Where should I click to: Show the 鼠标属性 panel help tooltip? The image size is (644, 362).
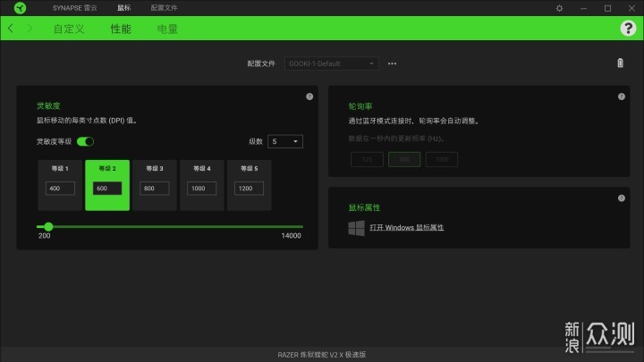point(622,198)
